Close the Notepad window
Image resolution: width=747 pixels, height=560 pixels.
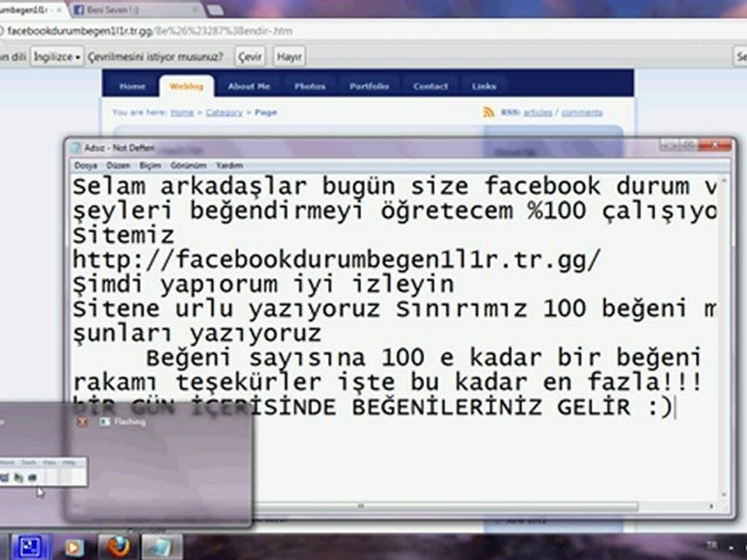point(714,145)
